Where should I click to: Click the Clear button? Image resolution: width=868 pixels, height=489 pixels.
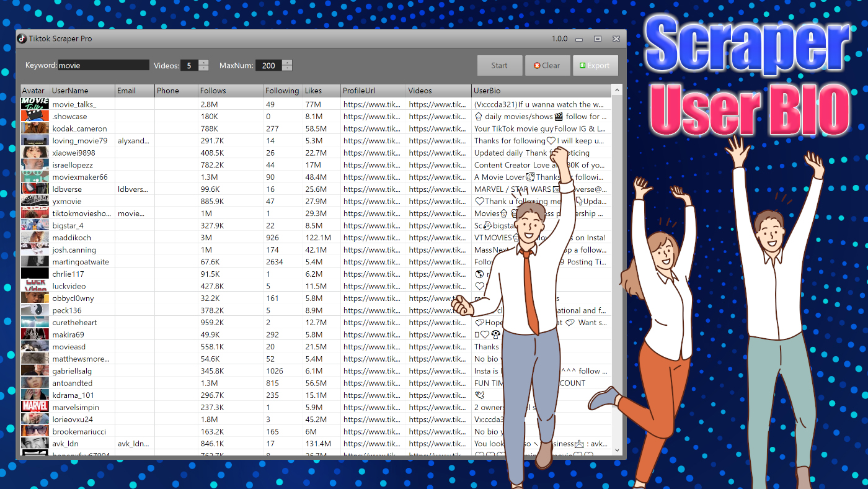(x=547, y=65)
